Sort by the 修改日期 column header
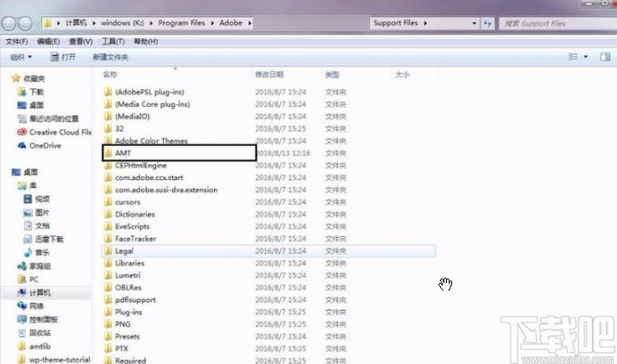Image resolution: width=617 pixels, height=364 pixels. 269,74
